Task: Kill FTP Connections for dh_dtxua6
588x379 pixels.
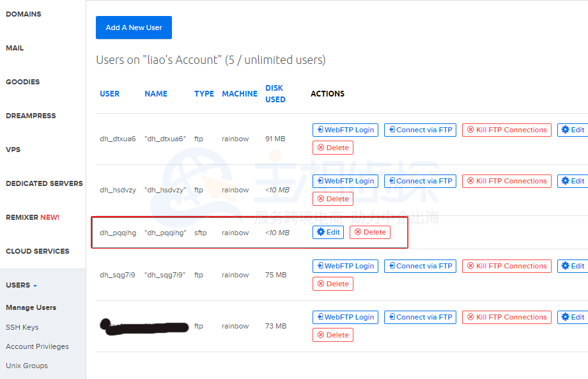Action: pos(506,130)
